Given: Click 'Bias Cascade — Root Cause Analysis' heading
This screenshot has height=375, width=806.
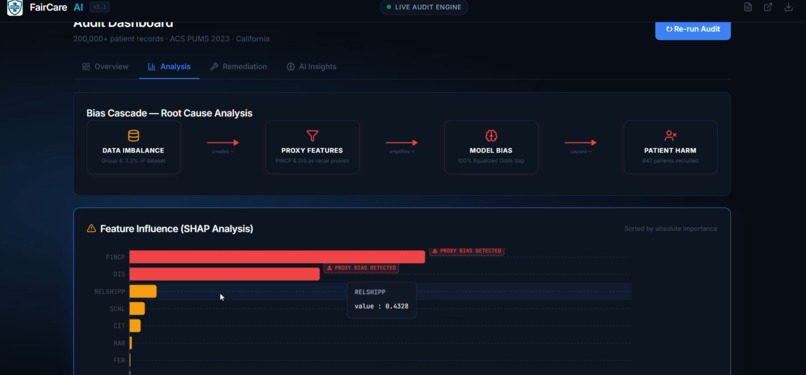Looking at the screenshot, I should tap(169, 113).
